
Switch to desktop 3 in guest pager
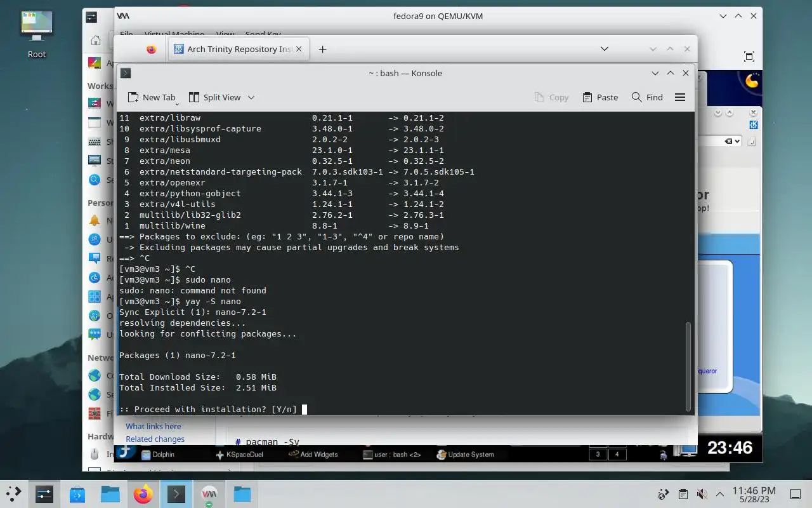pyautogui.click(x=598, y=454)
